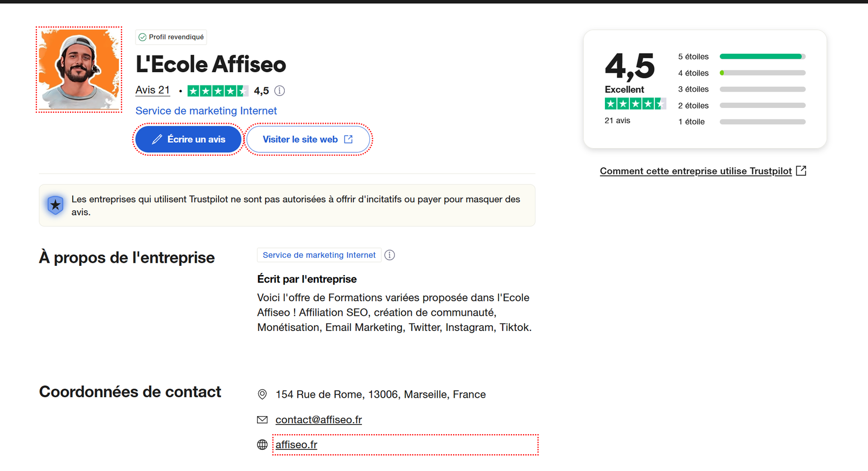868x471 pixels.
Task: Click the globe website icon
Action: pyautogui.click(x=262, y=444)
